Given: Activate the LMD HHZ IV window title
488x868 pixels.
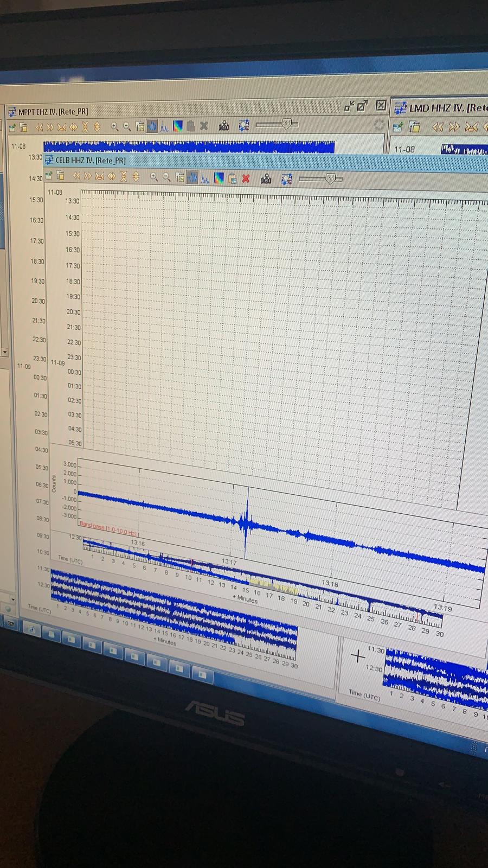Looking at the screenshot, I should [x=447, y=108].
